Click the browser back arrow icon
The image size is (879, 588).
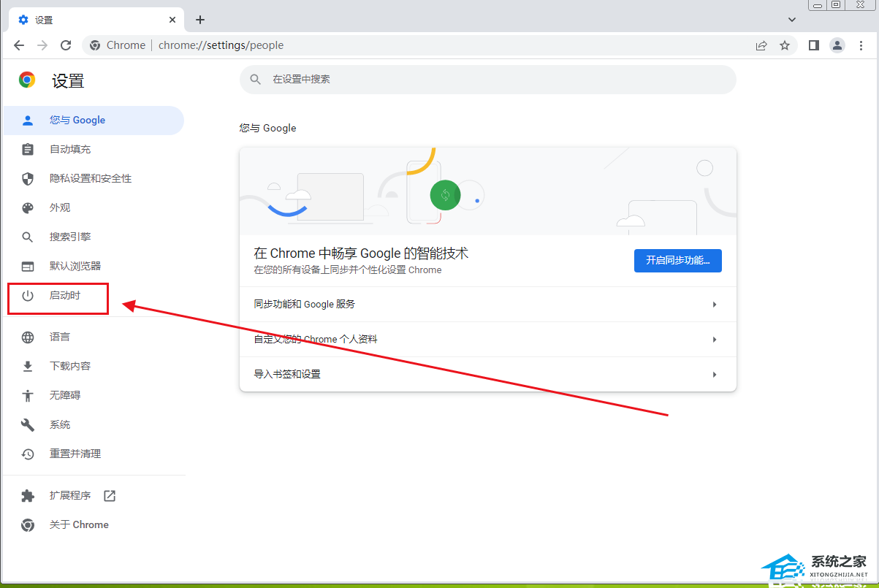pos(19,45)
